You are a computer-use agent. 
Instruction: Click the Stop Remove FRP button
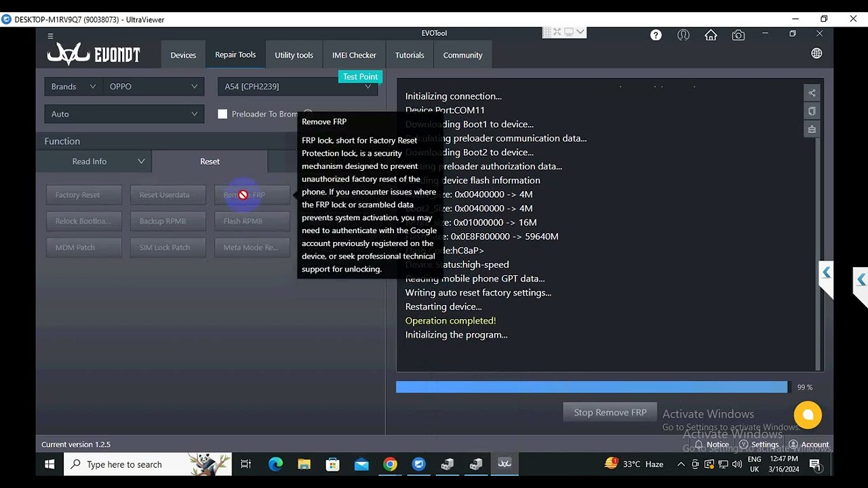(x=610, y=412)
